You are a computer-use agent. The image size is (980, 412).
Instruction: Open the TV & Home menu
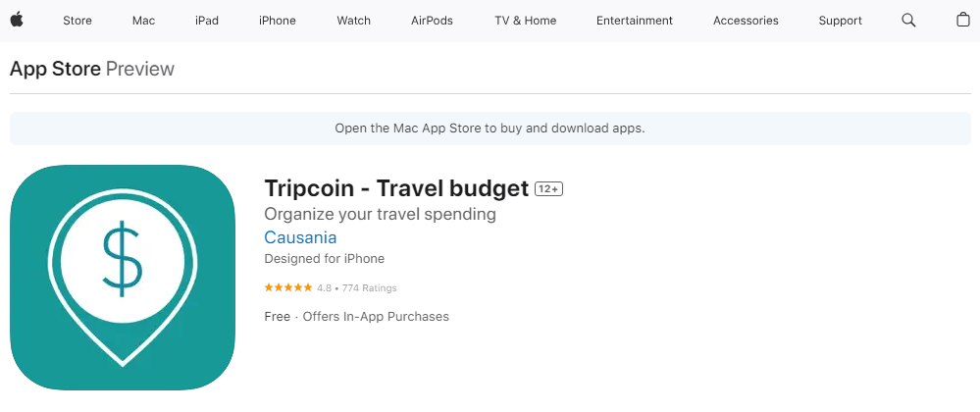coord(525,21)
